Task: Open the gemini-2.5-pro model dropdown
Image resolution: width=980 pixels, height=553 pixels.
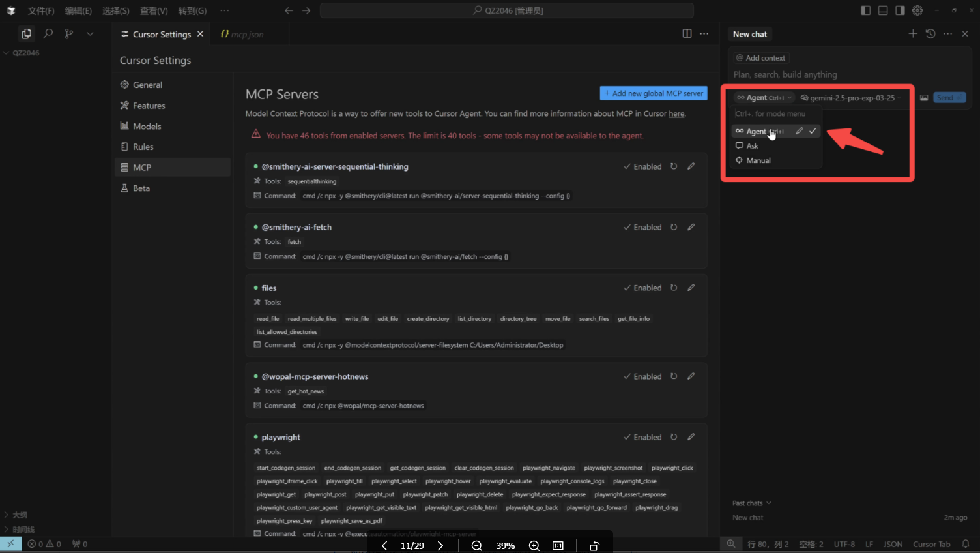Action: (851, 98)
